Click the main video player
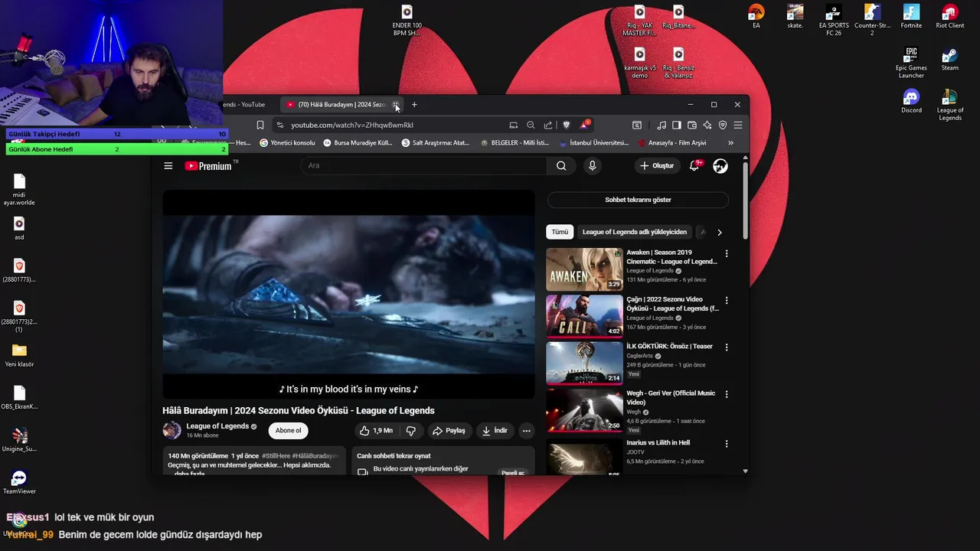The image size is (980, 551). point(348,295)
